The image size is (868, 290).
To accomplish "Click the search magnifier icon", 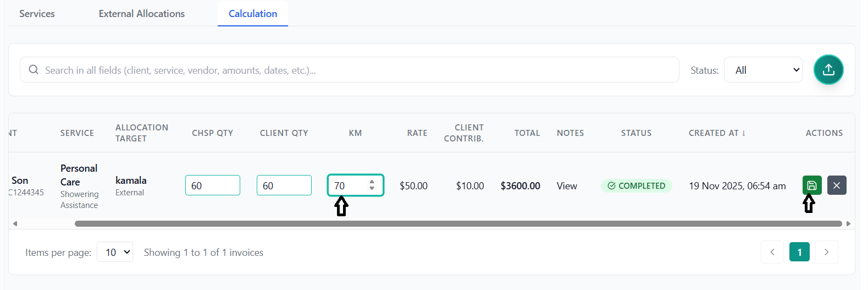I will coord(34,70).
